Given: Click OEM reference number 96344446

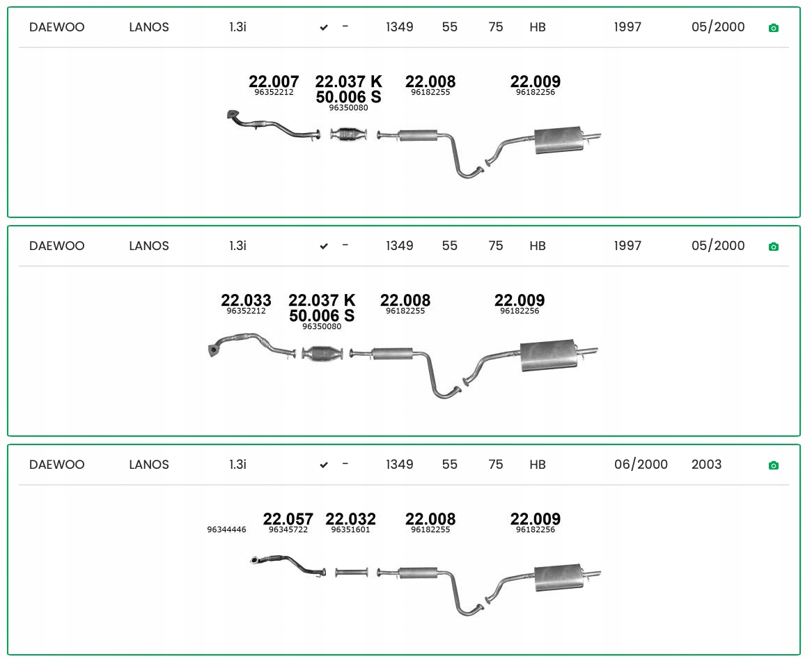Looking at the screenshot, I should tap(226, 530).
